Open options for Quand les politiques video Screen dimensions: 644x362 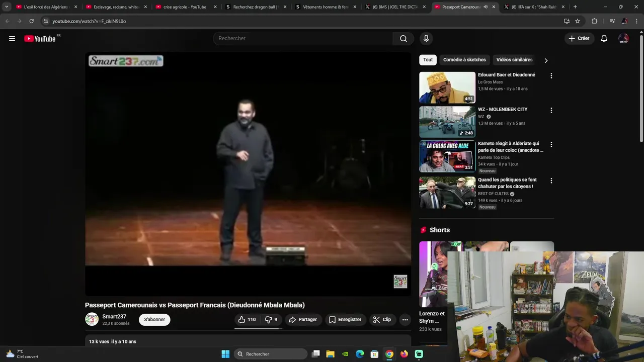(x=551, y=180)
